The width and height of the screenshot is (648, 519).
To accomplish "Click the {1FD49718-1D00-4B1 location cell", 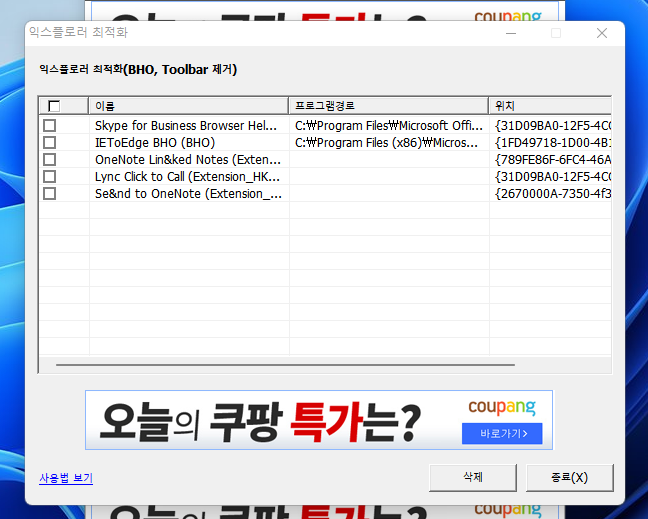I will (553, 143).
